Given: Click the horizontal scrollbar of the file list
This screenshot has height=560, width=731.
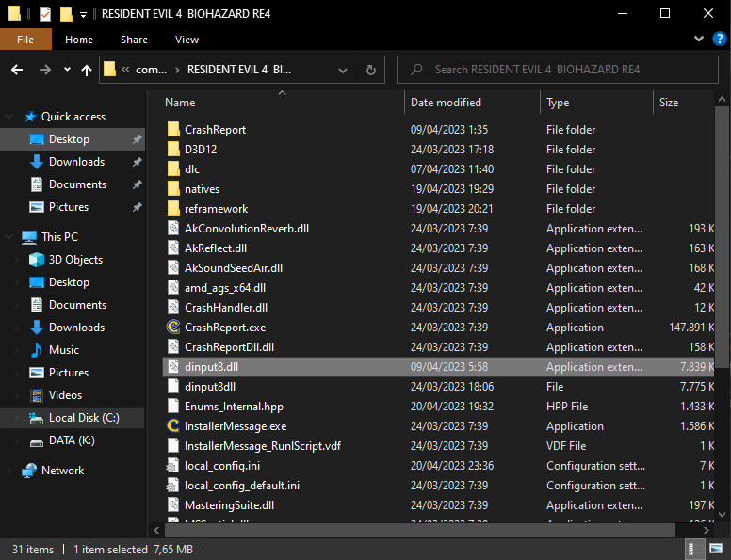Looking at the screenshot, I should [419, 530].
